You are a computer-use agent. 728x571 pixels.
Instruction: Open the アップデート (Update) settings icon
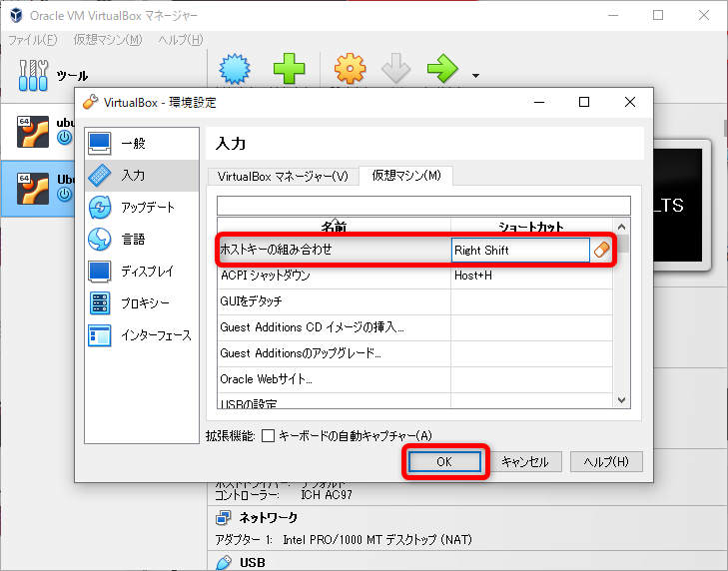pyautogui.click(x=99, y=207)
